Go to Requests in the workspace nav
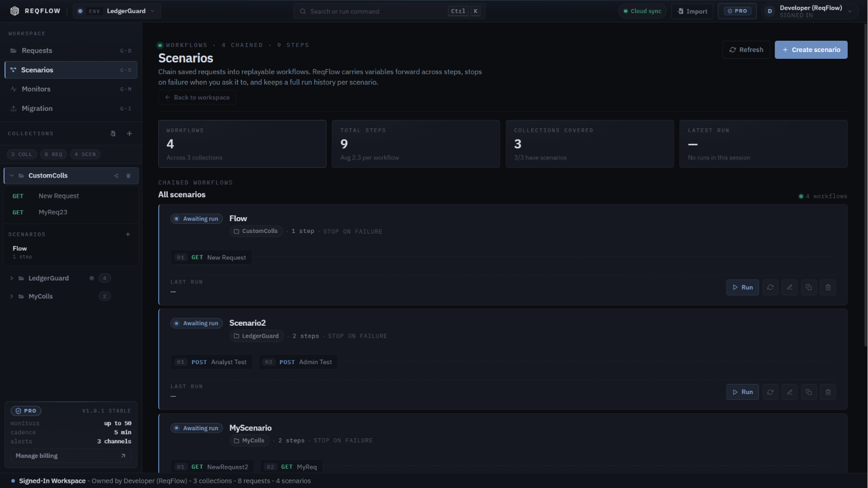 coord(71,51)
